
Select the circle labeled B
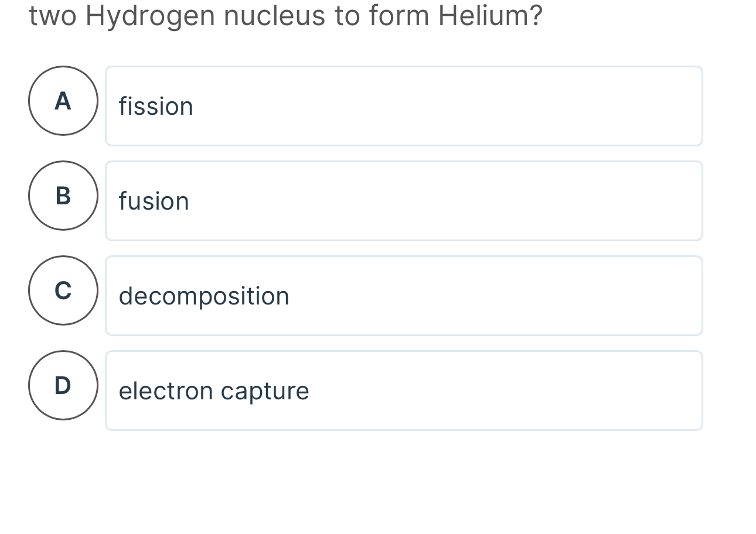click(63, 196)
